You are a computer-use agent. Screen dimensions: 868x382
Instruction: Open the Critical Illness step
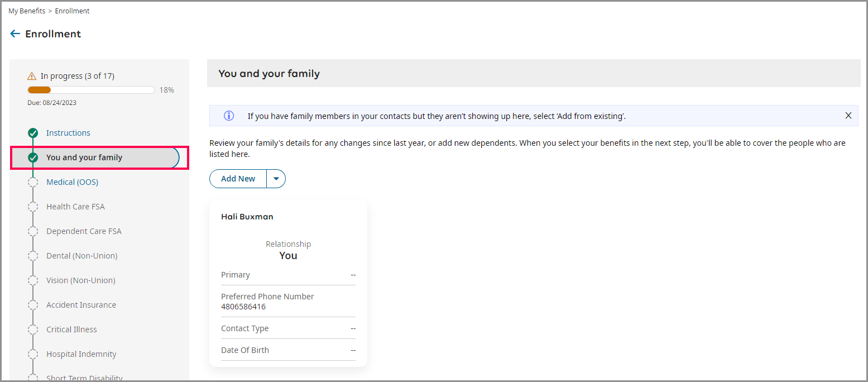point(71,330)
